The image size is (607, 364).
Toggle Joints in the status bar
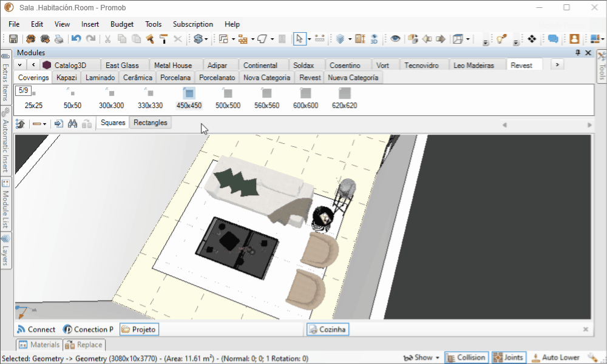[x=508, y=357]
